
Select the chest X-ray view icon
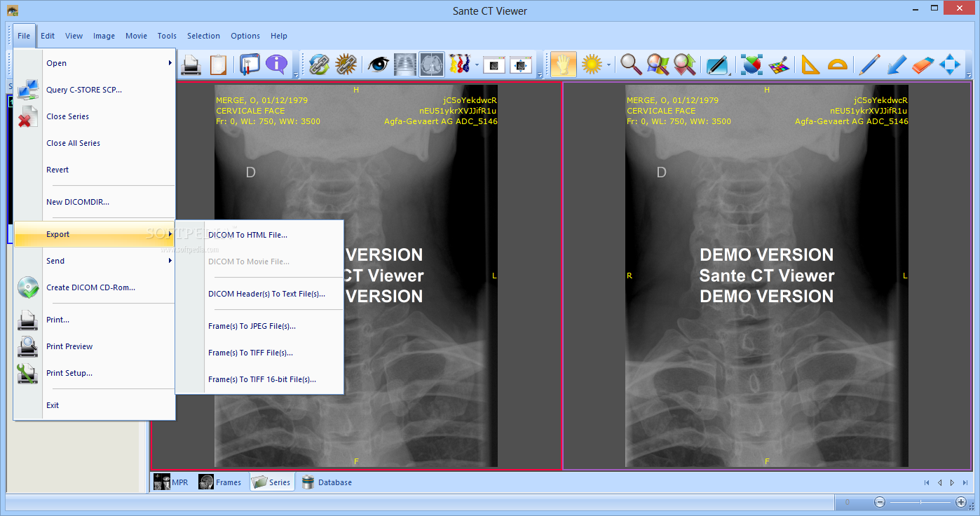pyautogui.click(x=405, y=64)
